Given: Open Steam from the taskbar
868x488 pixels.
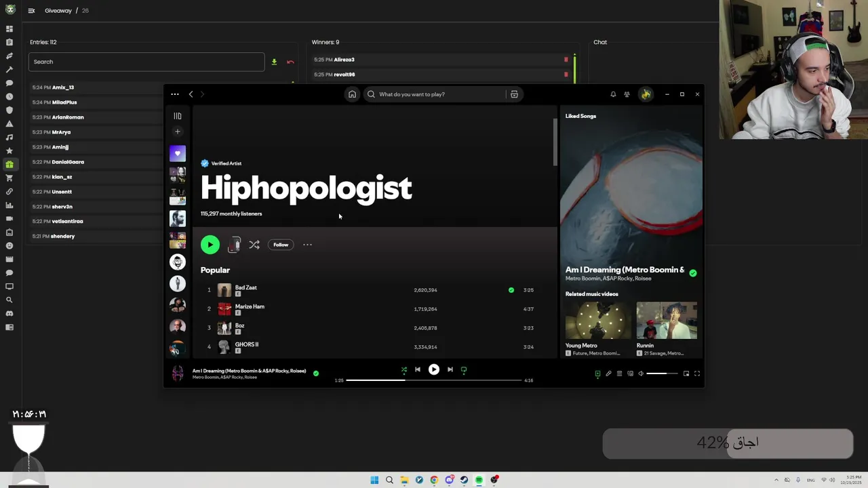Looking at the screenshot, I should pyautogui.click(x=464, y=480).
